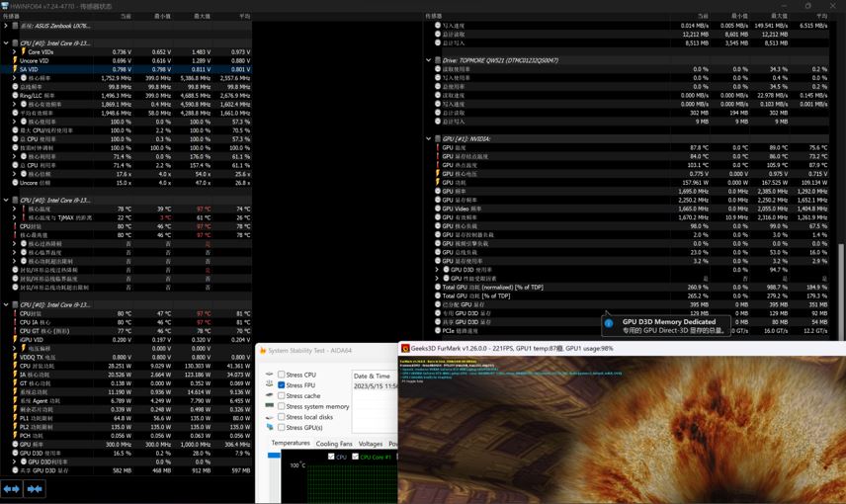
Task: Expand the ASUS Zenbook system sensor group
Action: 5,26
